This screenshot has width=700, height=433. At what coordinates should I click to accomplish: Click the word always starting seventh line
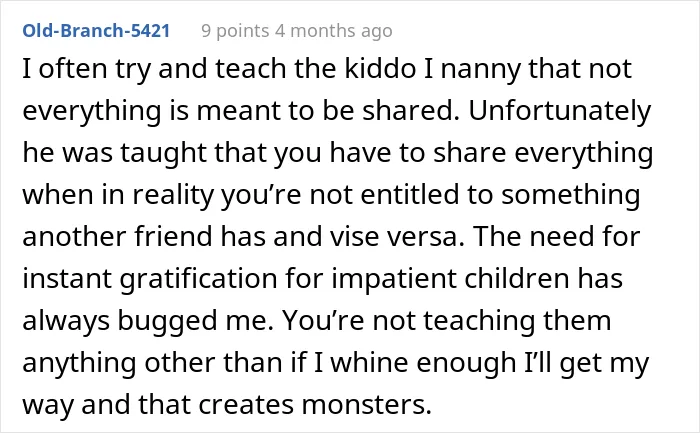[66, 321]
